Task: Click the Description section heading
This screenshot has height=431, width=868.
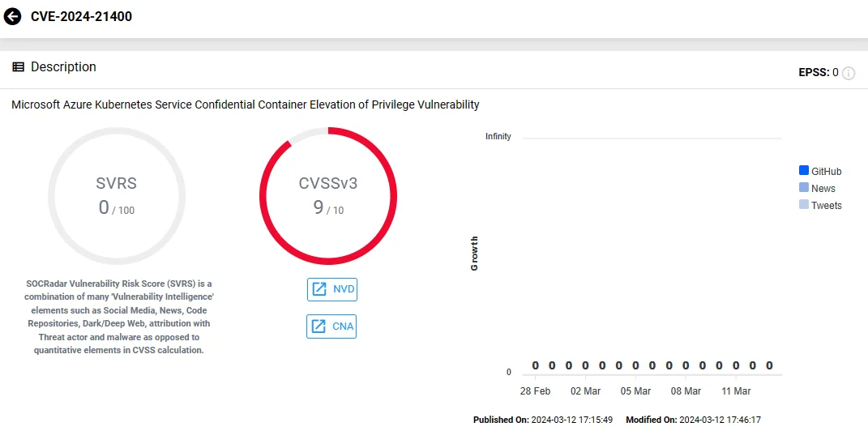Action: coord(64,67)
